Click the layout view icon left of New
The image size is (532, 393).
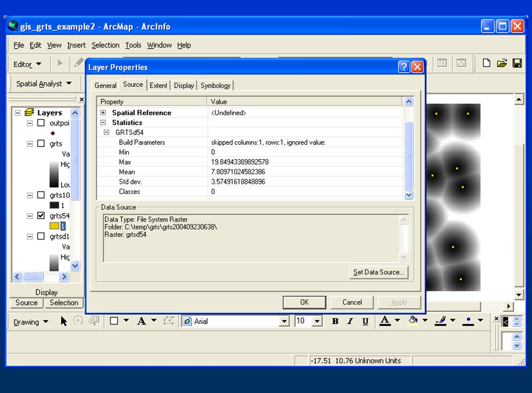(x=442, y=63)
